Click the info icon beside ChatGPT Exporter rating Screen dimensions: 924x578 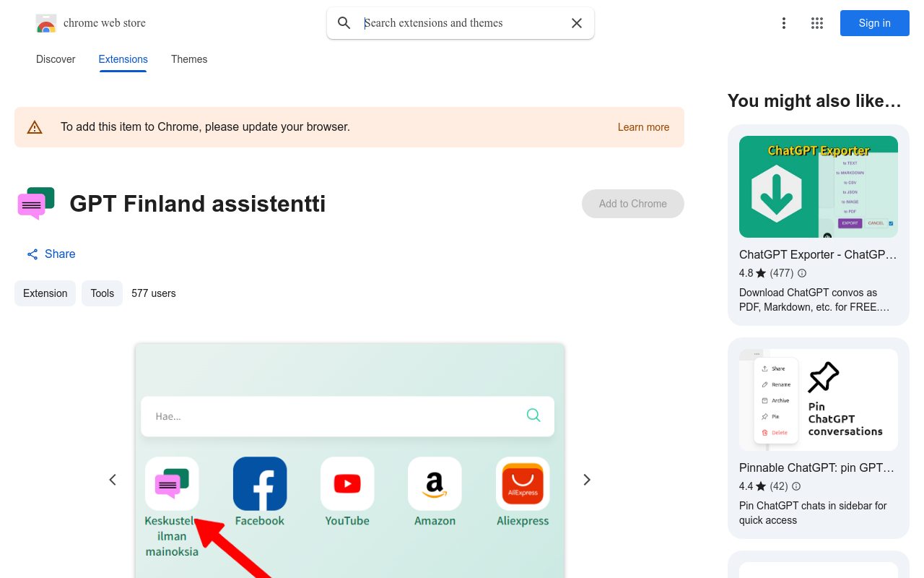point(802,273)
